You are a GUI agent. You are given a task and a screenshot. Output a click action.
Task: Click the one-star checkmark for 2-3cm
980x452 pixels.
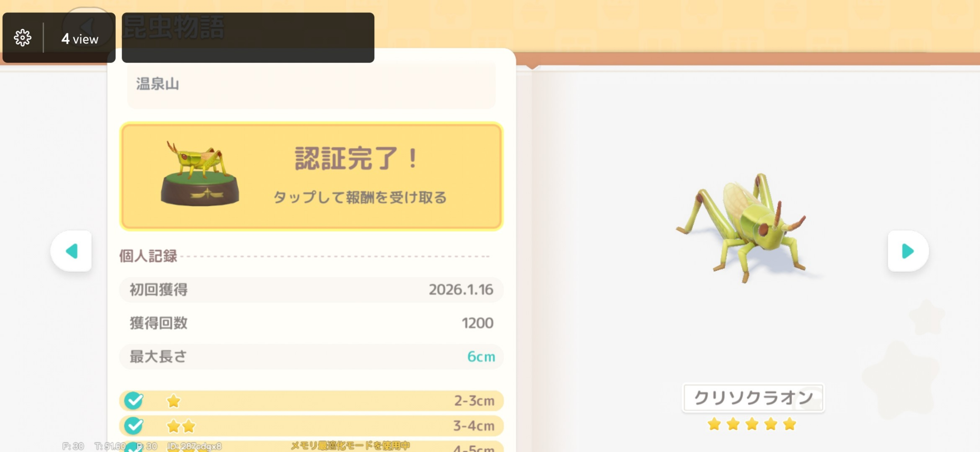134,401
